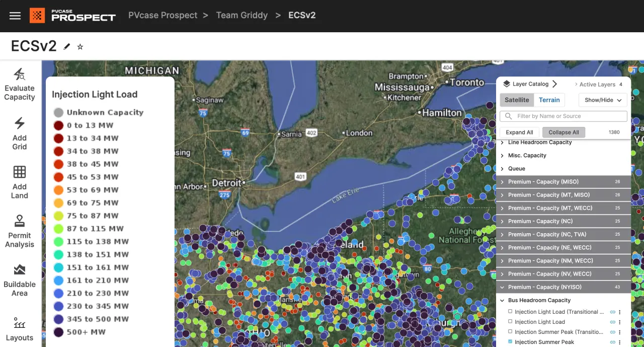
Task: Open the Permit Analysis stamp tool
Action: pos(20,221)
